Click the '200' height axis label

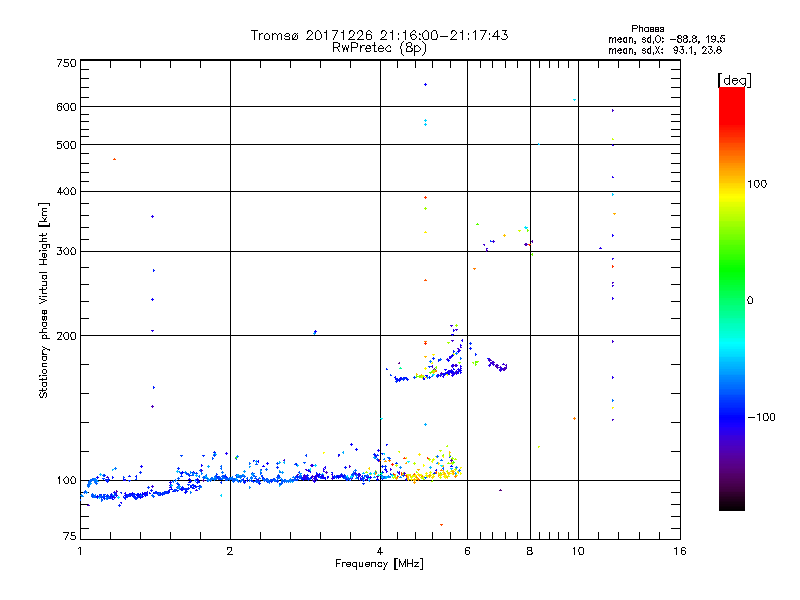[66, 336]
